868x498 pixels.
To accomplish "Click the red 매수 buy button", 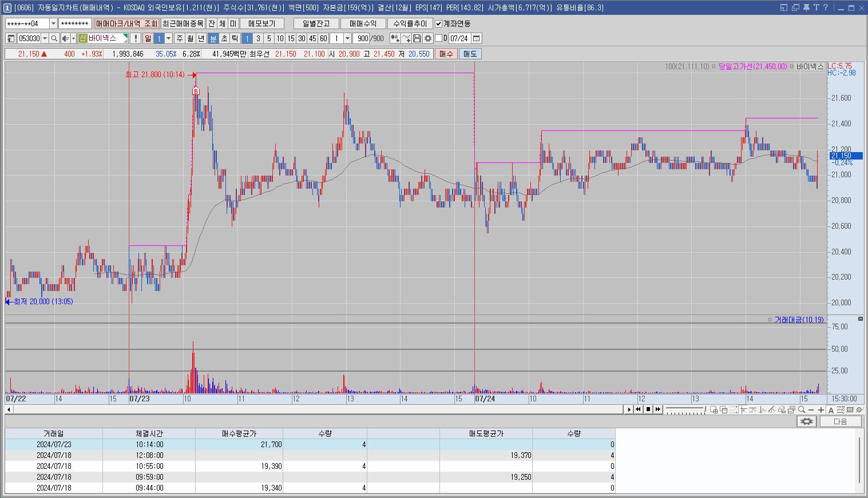I will (x=446, y=54).
